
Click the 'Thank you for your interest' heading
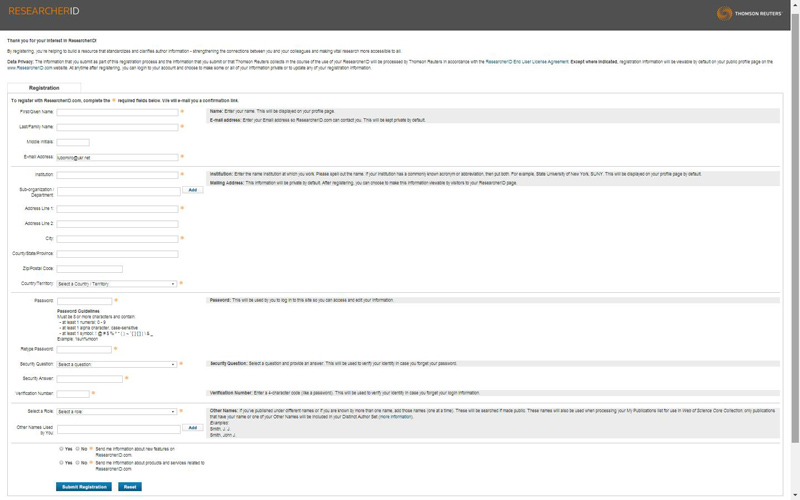[52, 40]
